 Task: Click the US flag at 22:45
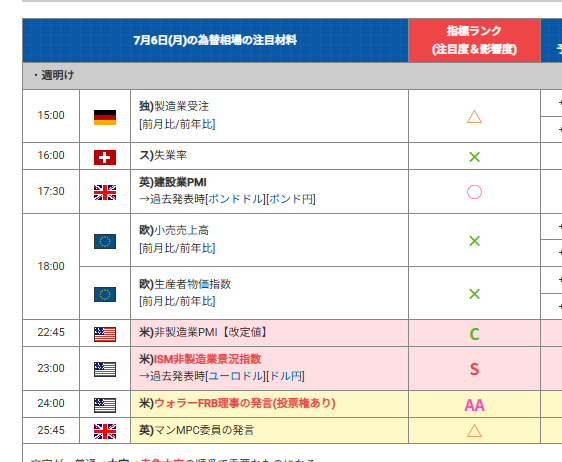click(x=105, y=334)
